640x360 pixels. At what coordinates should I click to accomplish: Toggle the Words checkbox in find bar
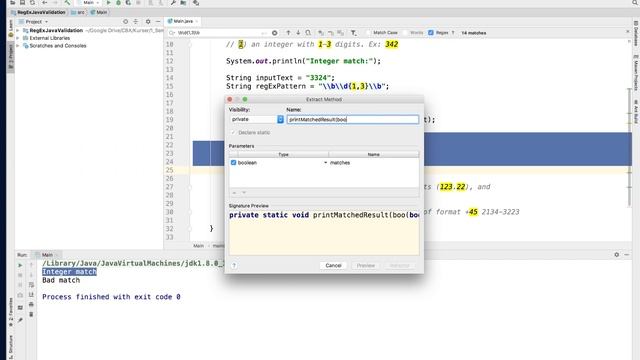pos(405,33)
